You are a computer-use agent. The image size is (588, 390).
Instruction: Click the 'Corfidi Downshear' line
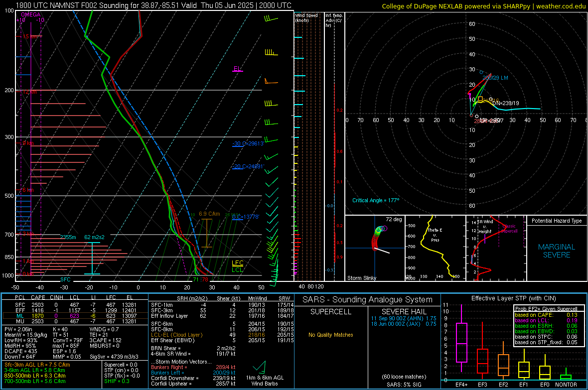tap(193, 378)
